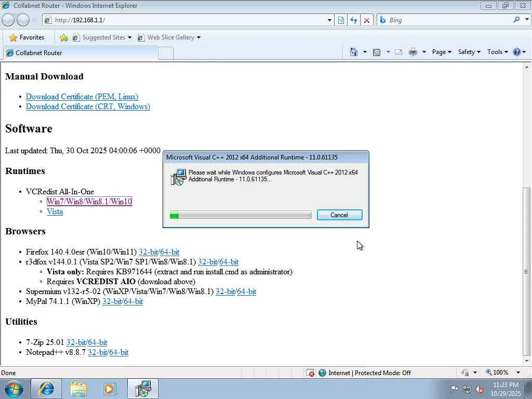Expand the Suggested Sites dropdown
This screenshot has height=399, width=532.
(x=129, y=37)
